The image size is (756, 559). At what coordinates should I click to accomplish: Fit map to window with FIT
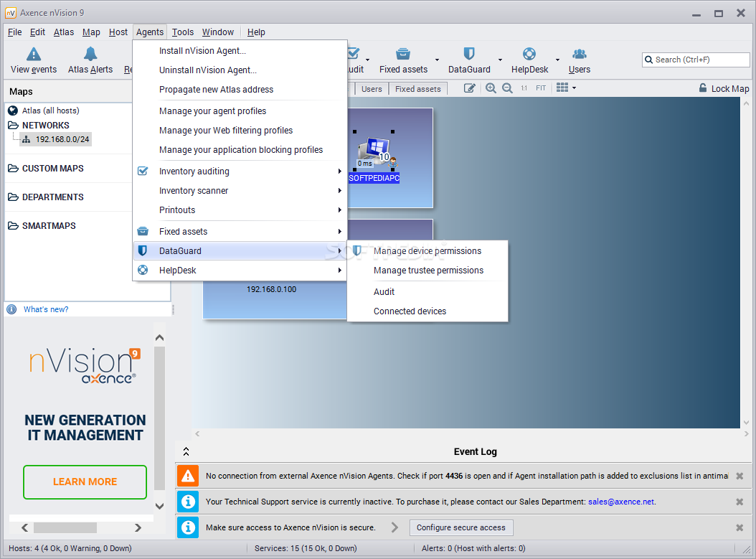coord(541,88)
